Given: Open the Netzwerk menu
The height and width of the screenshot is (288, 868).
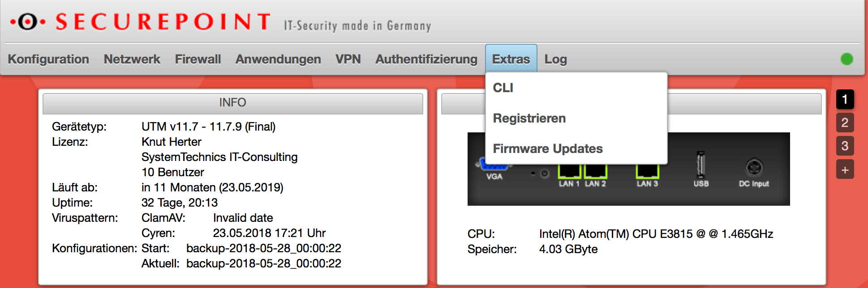Looking at the screenshot, I should 131,59.
